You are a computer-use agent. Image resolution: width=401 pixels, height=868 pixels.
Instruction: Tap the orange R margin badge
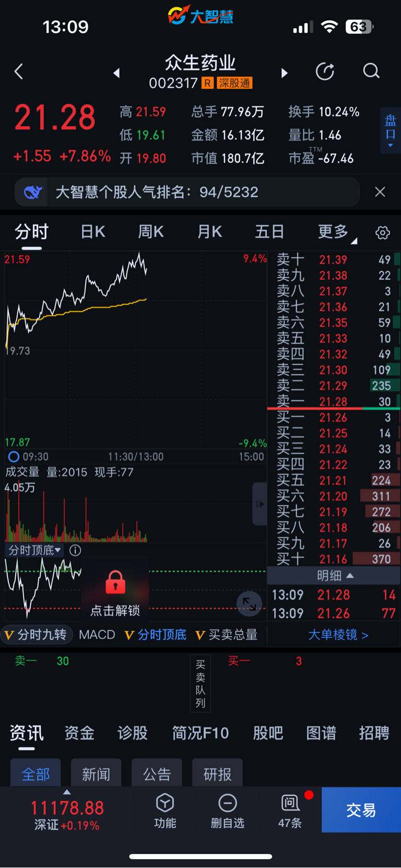[x=207, y=83]
